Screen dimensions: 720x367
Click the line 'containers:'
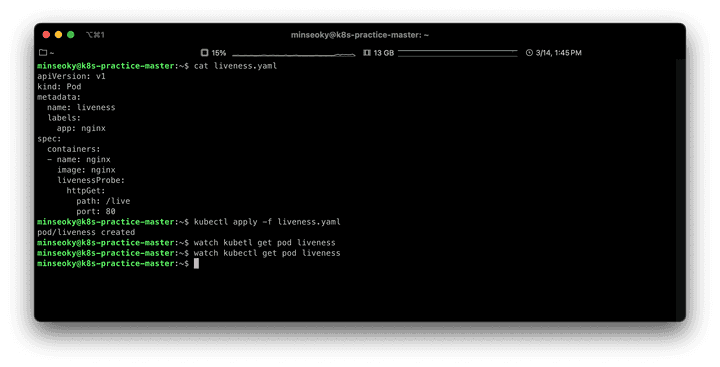[x=73, y=149]
